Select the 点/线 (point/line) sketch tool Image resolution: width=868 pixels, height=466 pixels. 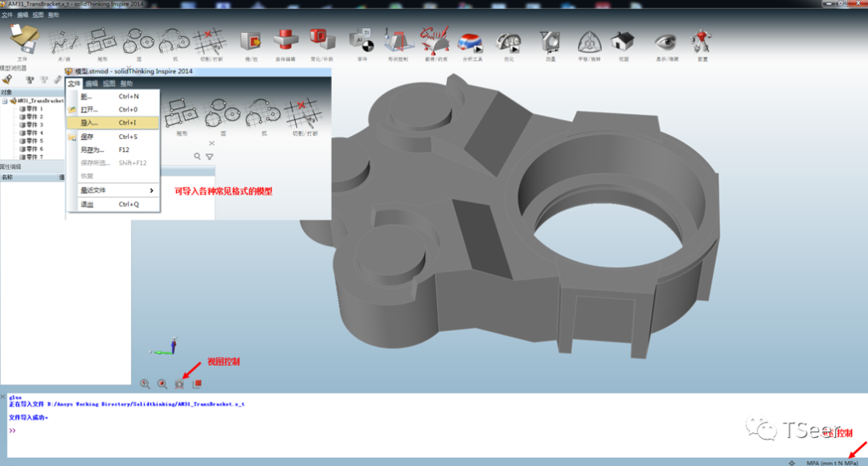(63, 43)
